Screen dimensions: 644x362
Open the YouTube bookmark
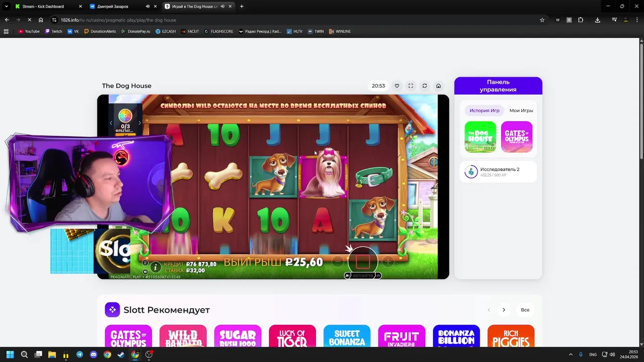point(29,31)
